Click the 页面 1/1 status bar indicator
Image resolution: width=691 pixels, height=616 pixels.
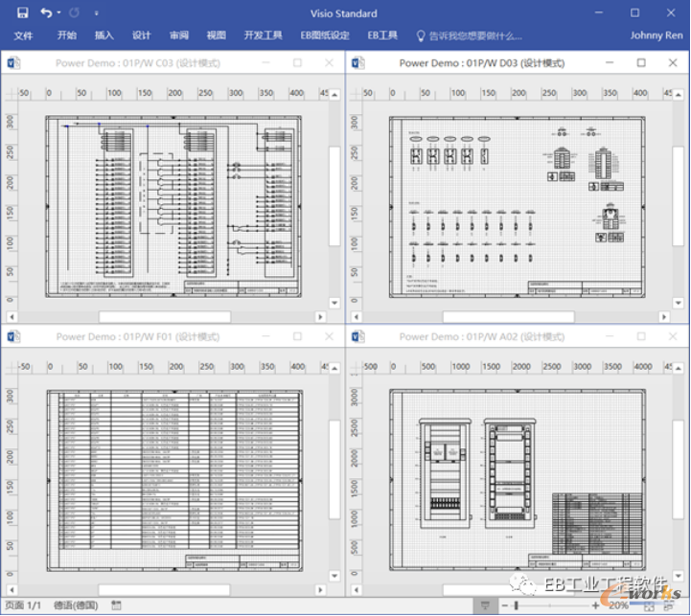point(23,605)
